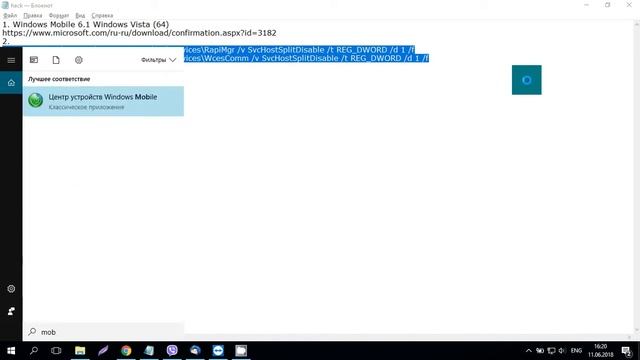This screenshot has height=360, width=640.
Task: Click the taskbar search magnifier
Action: [x=34, y=351]
